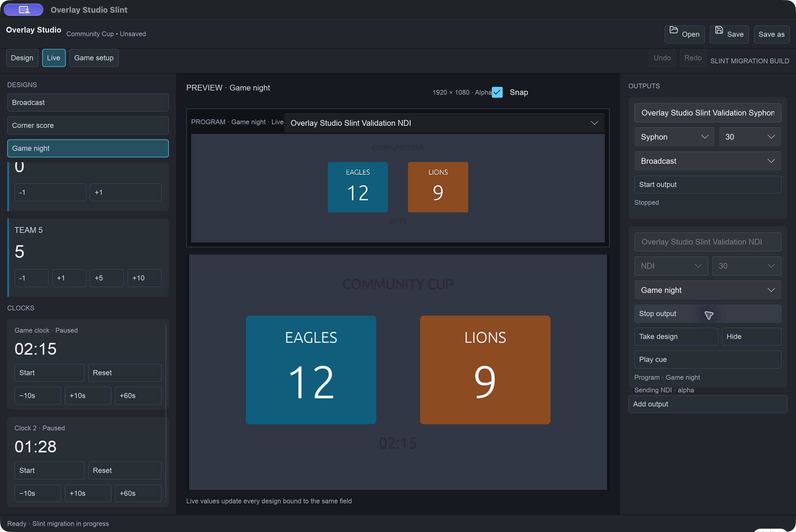The width and height of the screenshot is (796, 532).
Task: Click the Overlay Studio app logo icon
Action: [x=24, y=10]
